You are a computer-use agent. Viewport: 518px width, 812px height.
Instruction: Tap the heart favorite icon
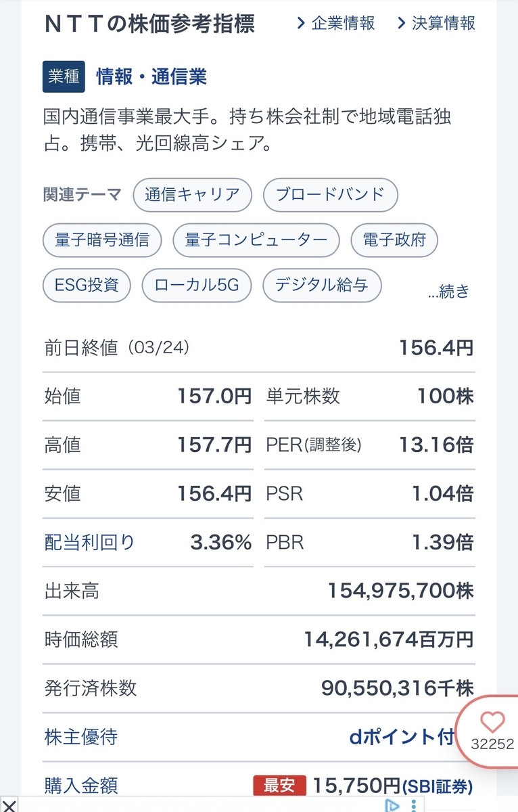(492, 722)
